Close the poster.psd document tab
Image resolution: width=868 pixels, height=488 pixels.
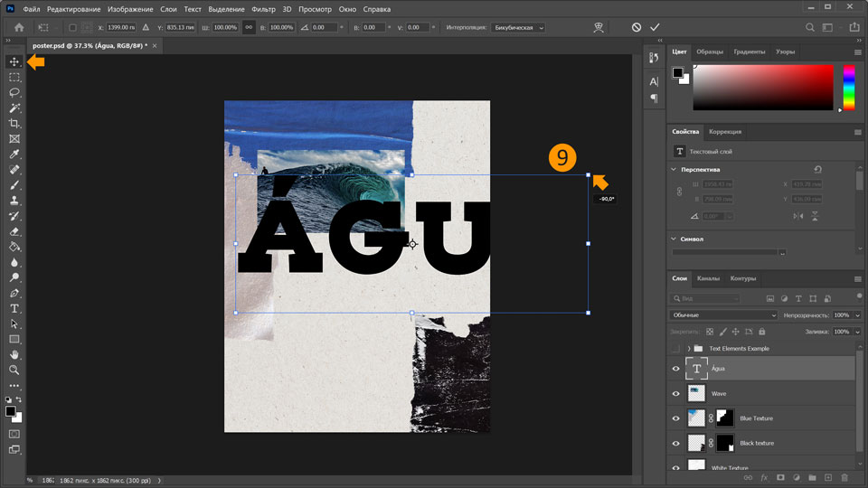155,46
